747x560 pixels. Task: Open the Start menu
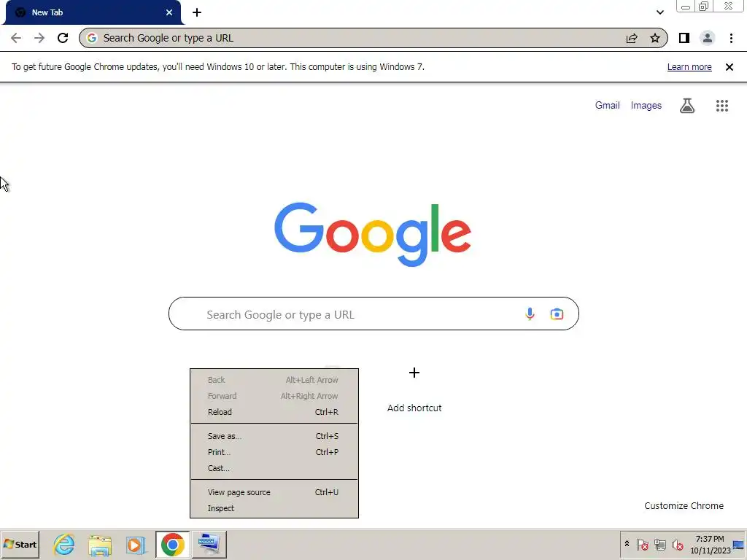[x=20, y=544]
